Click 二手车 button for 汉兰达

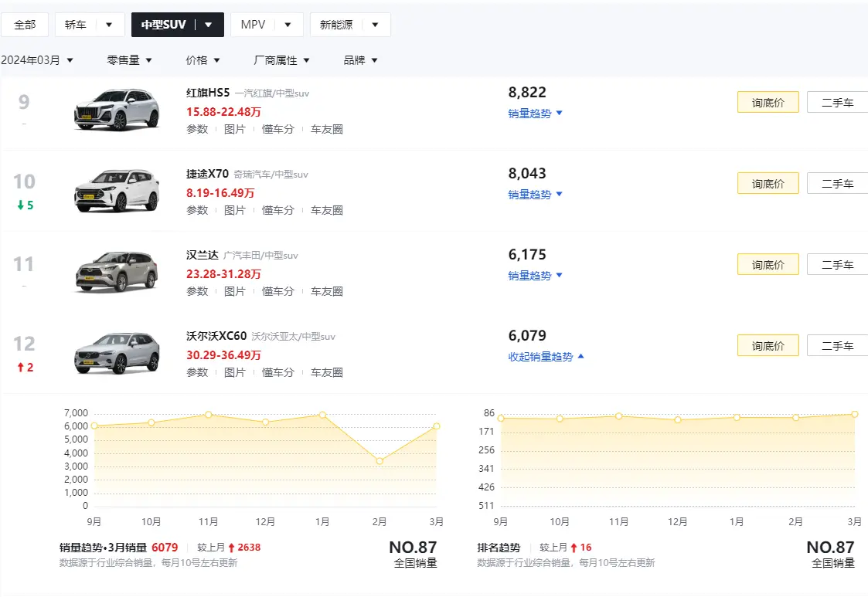(x=838, y=264)
